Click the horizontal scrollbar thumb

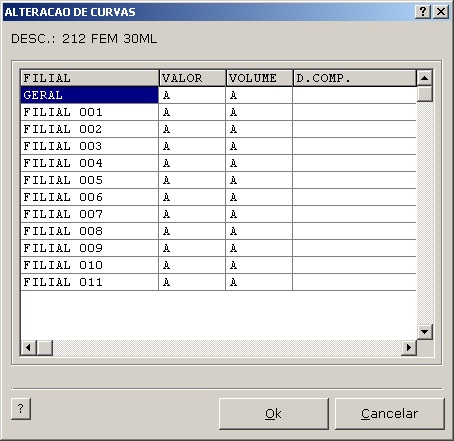pyautogui.click(x=44, y=348)
